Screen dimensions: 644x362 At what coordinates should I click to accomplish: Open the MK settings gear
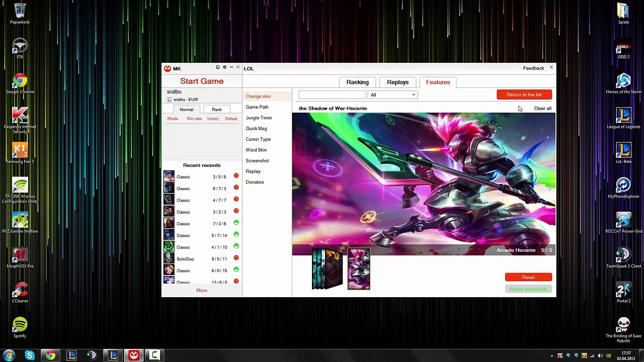(224, 67)
